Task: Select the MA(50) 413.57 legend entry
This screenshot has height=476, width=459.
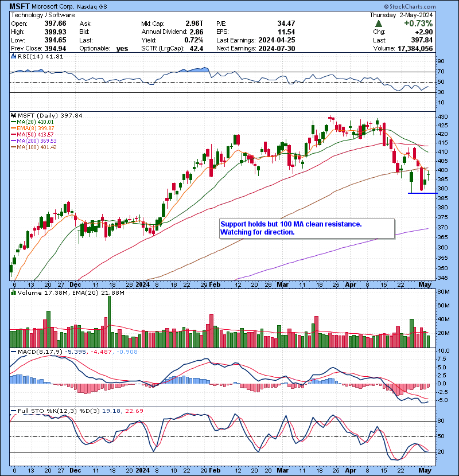Action: 32,134
